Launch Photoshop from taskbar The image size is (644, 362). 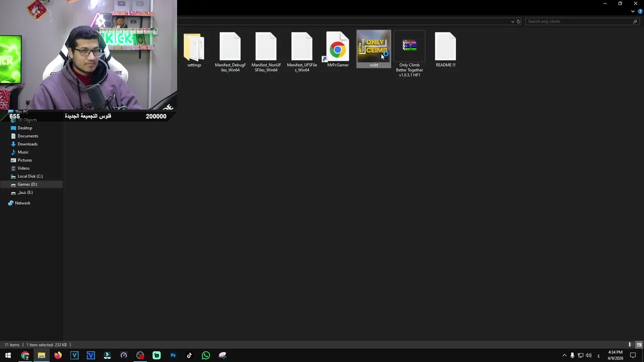(x=173, y=355)
